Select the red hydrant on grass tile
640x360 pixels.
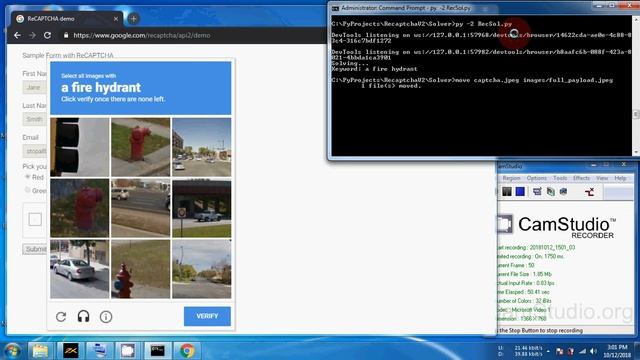(140, 147)
